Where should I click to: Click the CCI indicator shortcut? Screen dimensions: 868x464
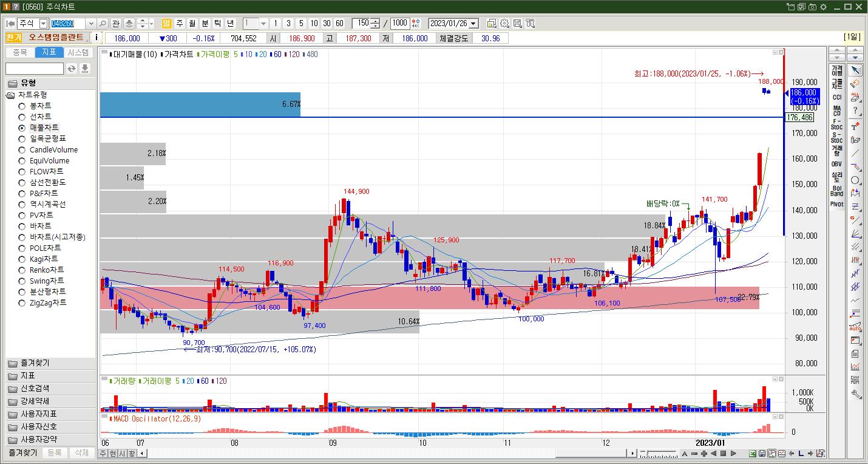[837, 97]
